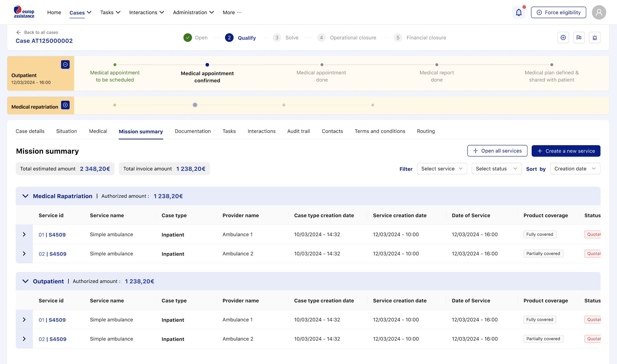Open the Select service filter dropdown
Viewport: 617px width, 364px height.
442,169
